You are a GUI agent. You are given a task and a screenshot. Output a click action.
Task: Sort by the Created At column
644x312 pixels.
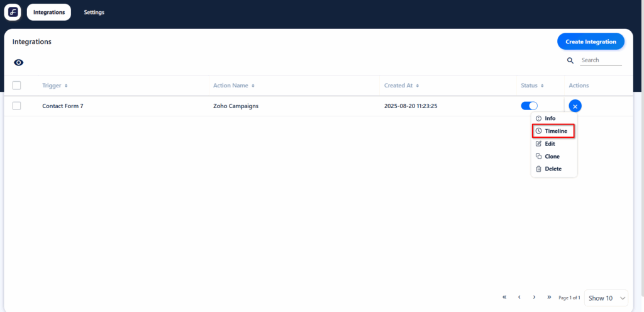pos(401,86)
